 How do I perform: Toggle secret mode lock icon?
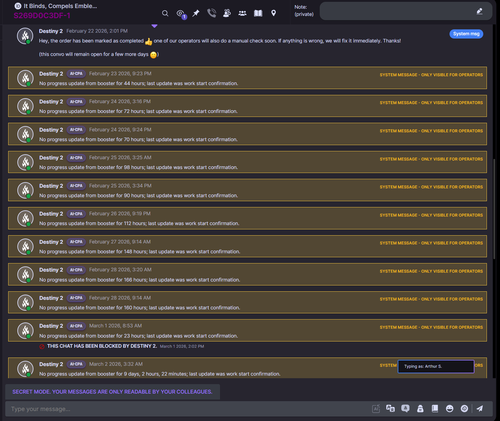pyautogui.click(x=420, y=409)
